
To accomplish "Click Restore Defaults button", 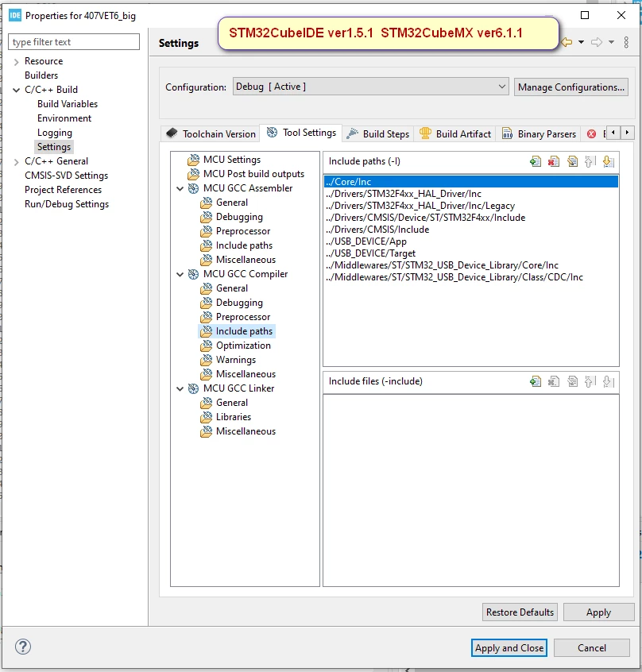I will pos(520,612).
